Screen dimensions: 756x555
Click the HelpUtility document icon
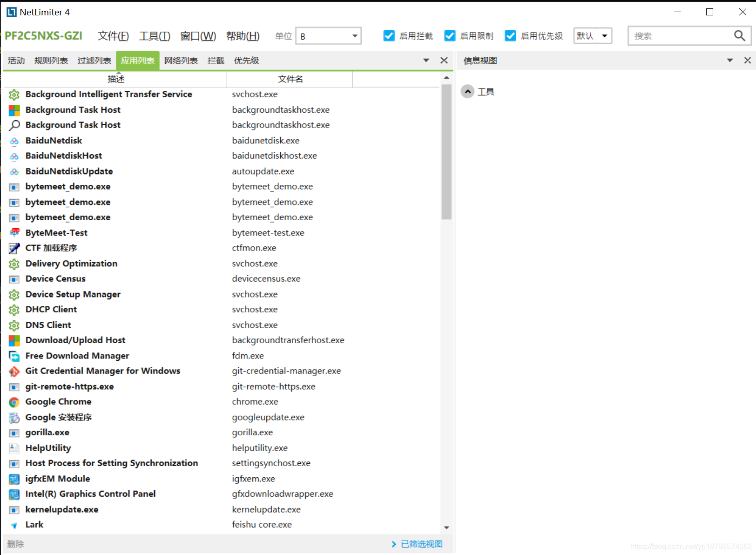click(14, 448)
